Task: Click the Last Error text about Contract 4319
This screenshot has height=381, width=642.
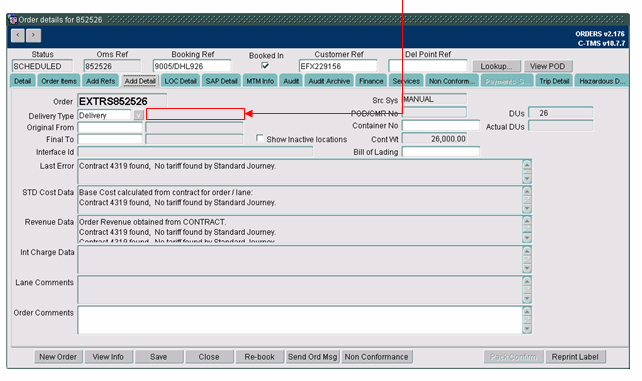Action: pyautogui.click(x=177, y=166)
